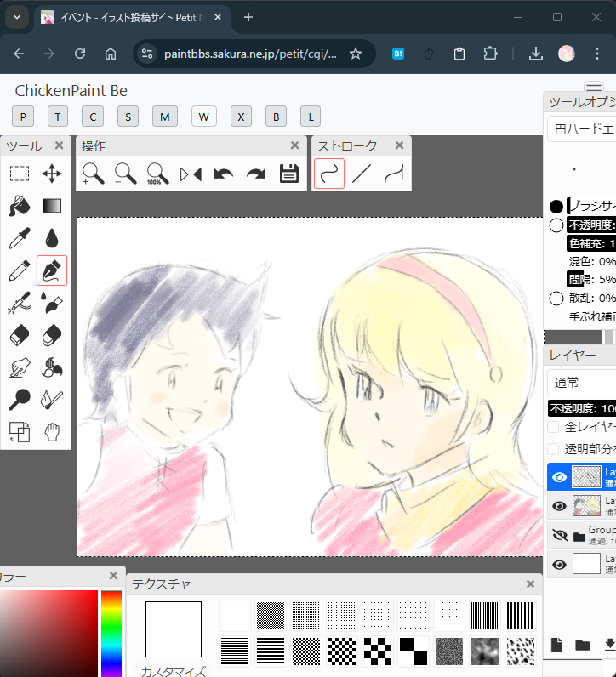616x677 pixels.
Task: Flip the canvas horizontally using mirror icon
Action: pyautogui.click(x=191, y=174)
